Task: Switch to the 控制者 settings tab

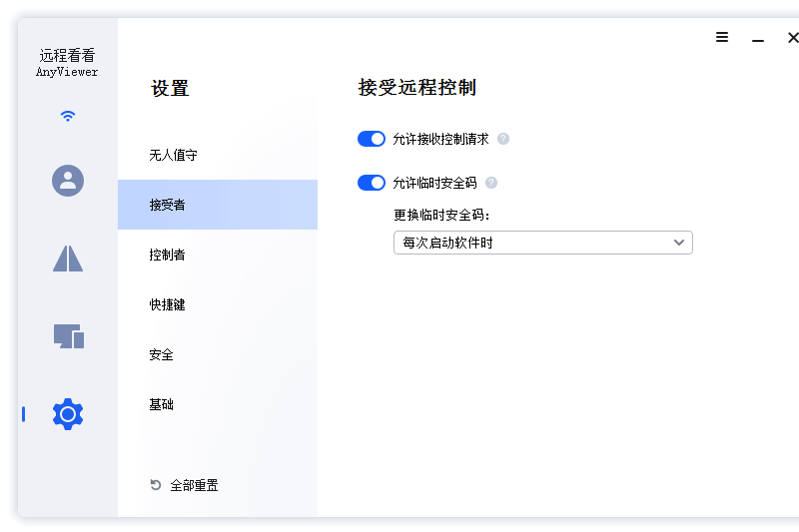Action: coord(168,255)
